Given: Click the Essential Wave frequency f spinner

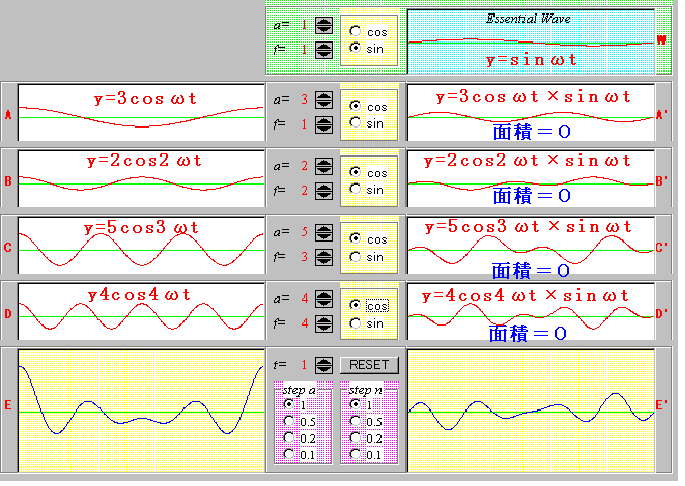Looking at the screenshot, I should (x=324, y=50).
